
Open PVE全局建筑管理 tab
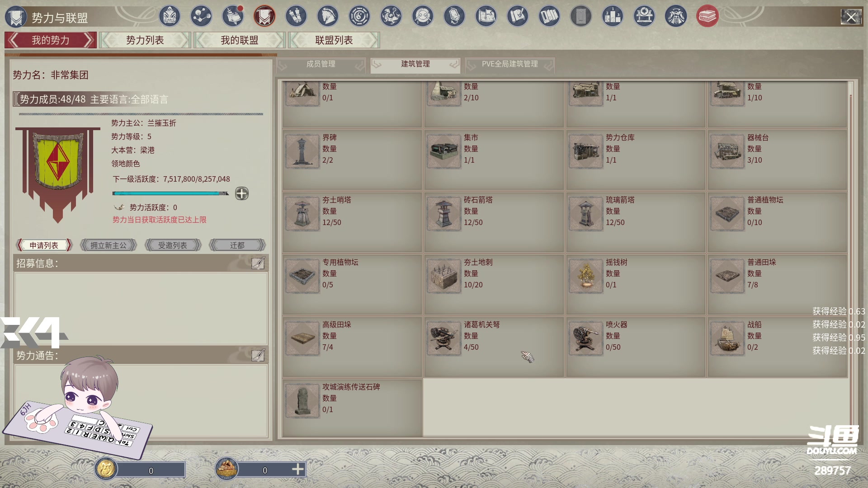(x=509, y=64)
